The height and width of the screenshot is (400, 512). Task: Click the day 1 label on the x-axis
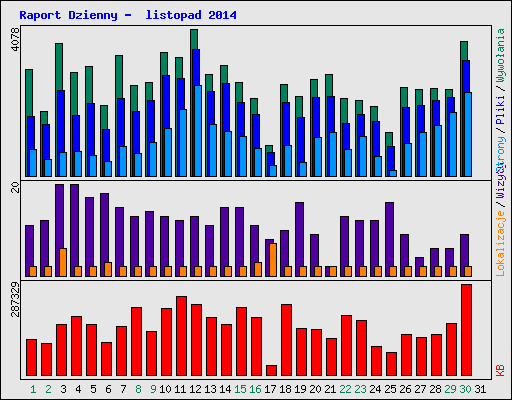33,389
